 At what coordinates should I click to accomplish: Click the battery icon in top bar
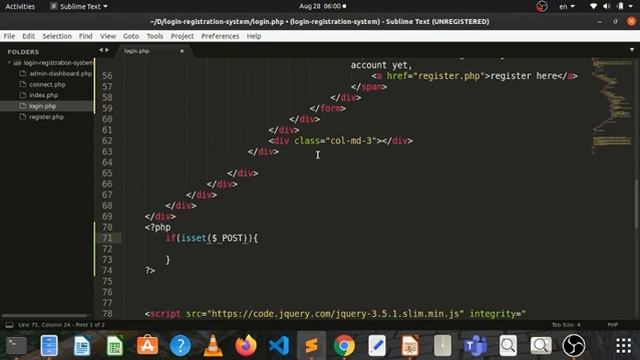coord(620,6)
